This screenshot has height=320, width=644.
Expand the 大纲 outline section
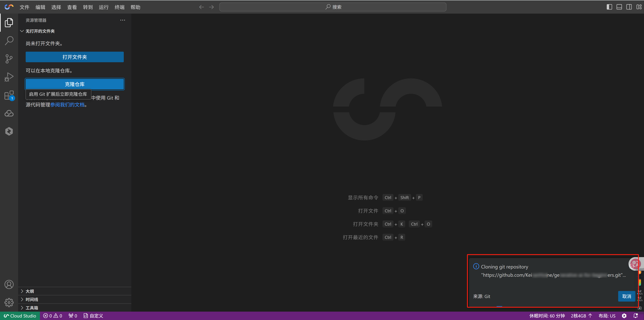pyautogui.click(x=30, y=291)
